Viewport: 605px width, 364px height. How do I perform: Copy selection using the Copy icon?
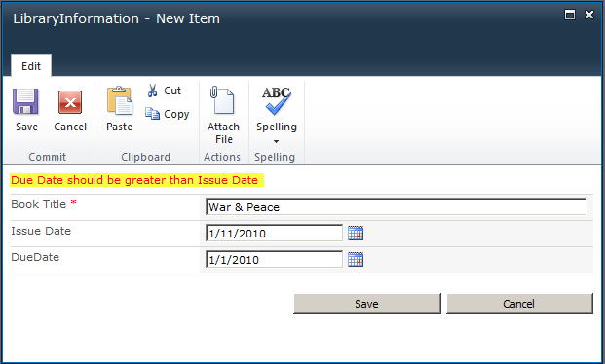click(152, 114)
